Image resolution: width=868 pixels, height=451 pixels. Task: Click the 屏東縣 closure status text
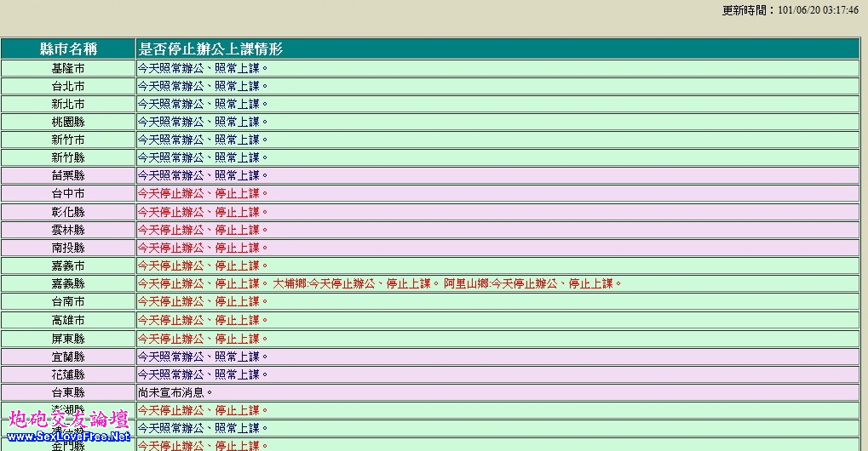point(203,339)
